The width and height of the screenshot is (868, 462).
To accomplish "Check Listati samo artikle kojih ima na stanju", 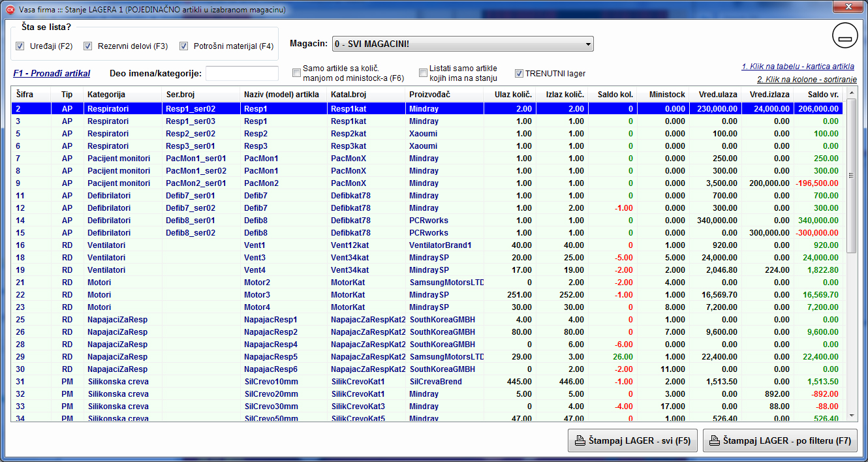I will point(424,73).
